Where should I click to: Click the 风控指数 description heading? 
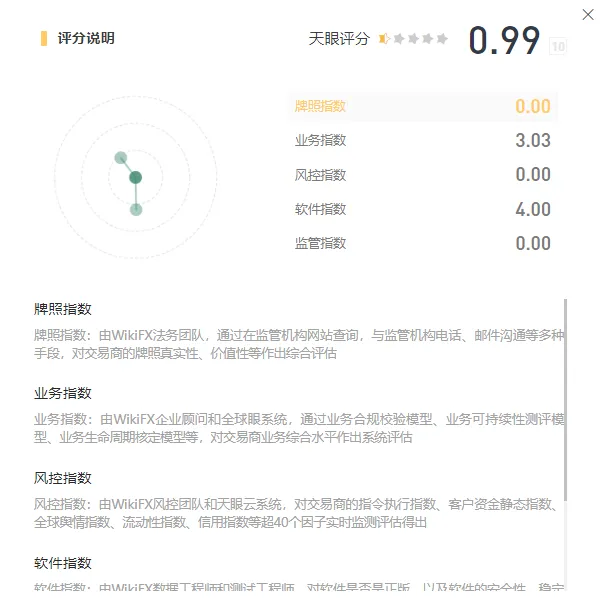63,478
